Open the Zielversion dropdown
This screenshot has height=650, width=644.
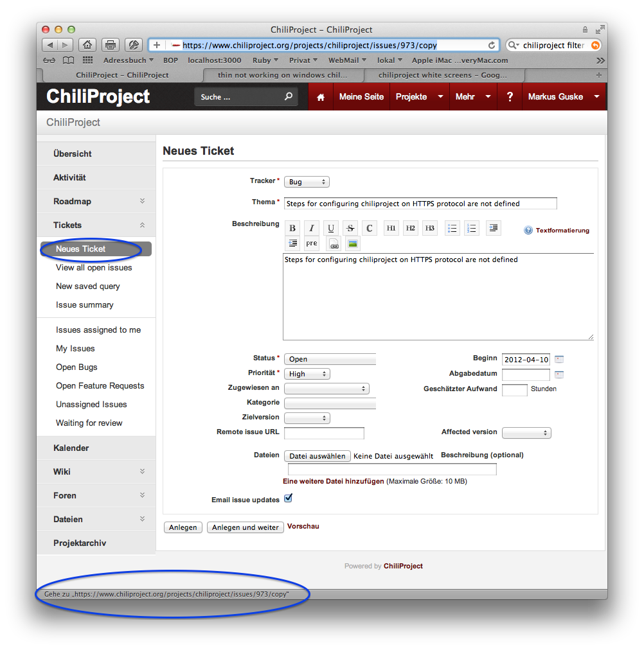point(307,418)
